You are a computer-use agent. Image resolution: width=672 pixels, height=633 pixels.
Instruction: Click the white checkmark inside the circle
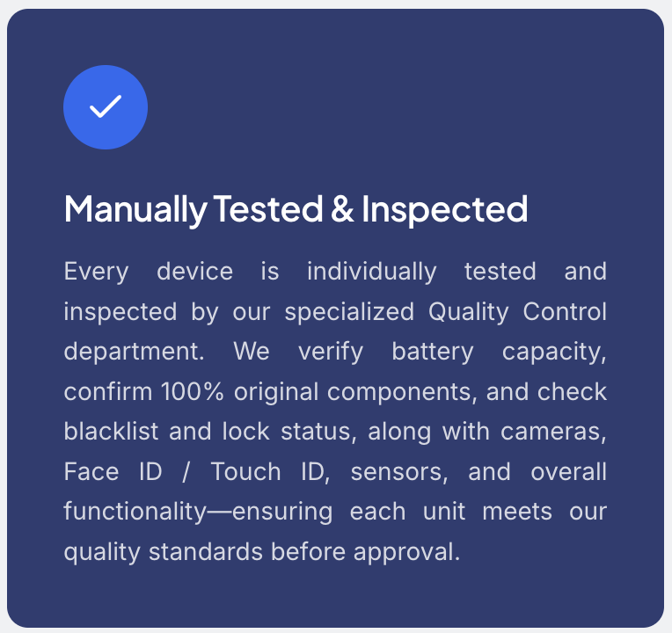click(106, 107)
